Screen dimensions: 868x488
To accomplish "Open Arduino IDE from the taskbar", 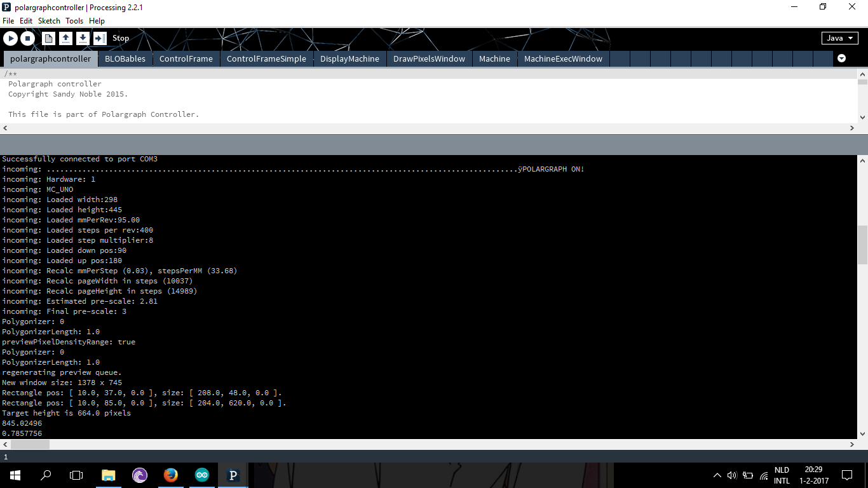I will tap(201, 475).
